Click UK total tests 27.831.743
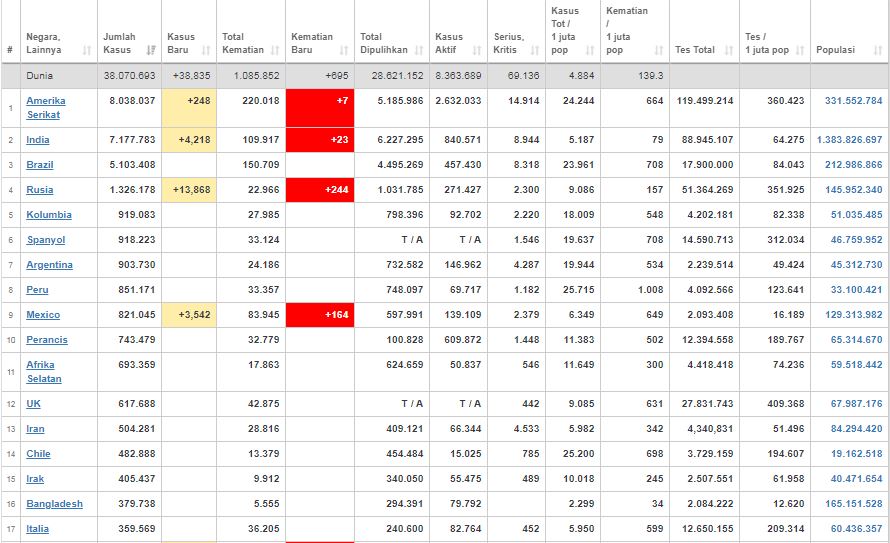890x543 pixels. [x=707, y=403]
